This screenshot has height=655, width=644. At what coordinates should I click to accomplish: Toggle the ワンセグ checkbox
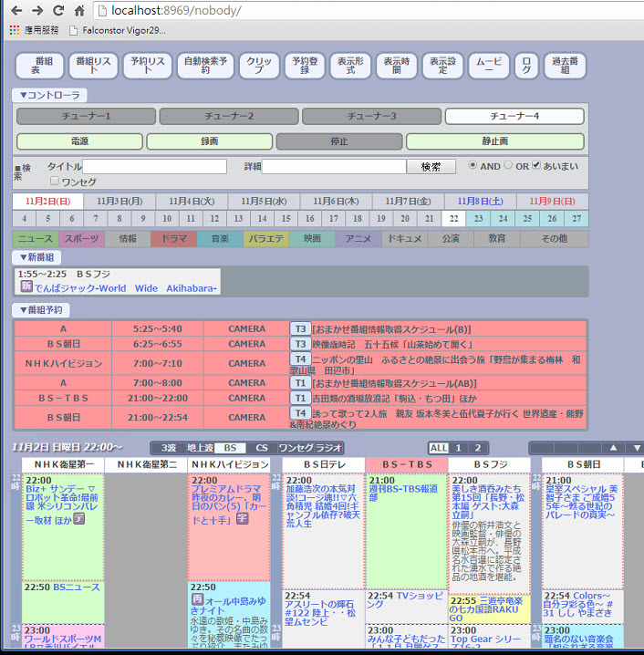[x=55, y=181]
